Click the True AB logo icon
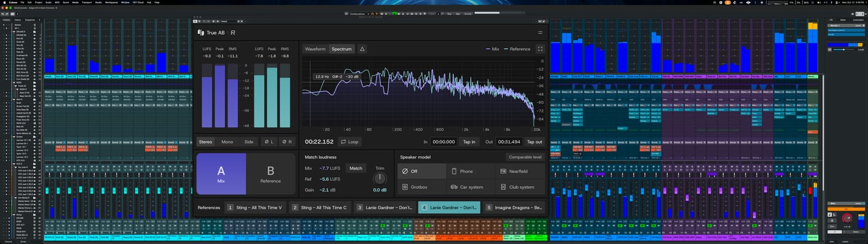Viewport: 868px width, 244px height. click(x=201, y=33)
